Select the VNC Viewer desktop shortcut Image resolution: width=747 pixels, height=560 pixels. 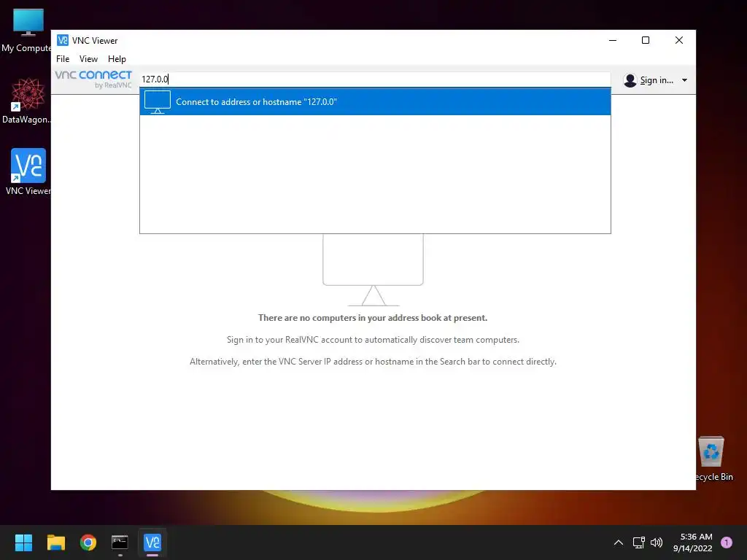pos(28,171)
